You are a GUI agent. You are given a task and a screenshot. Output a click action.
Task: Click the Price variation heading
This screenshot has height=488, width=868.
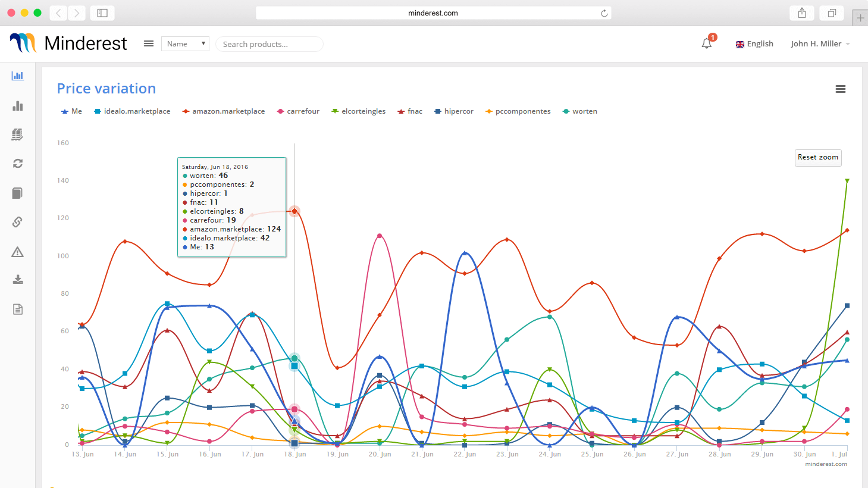tap(106, 89)
